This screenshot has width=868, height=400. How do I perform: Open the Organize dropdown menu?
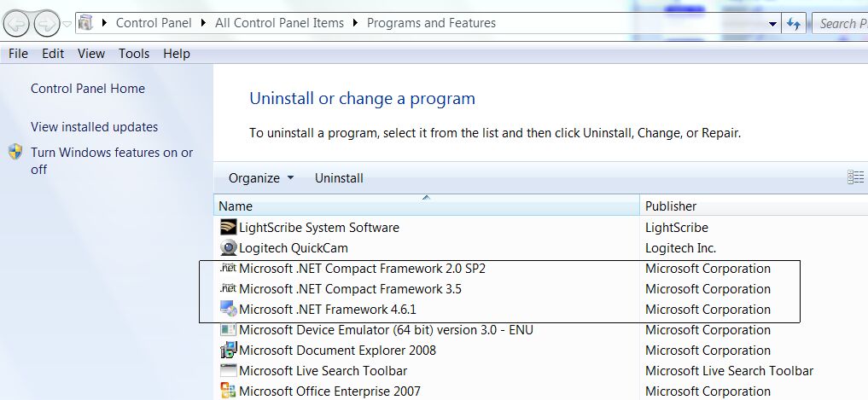(x=261, y=178)
